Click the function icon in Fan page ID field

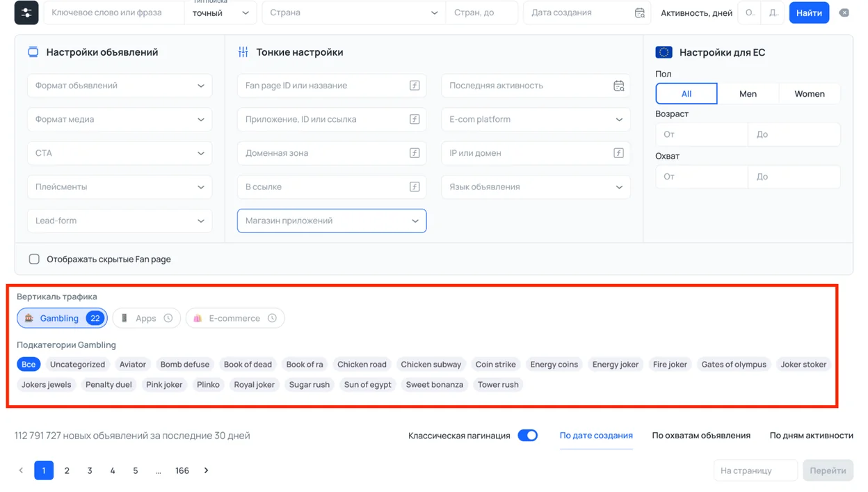[x=415, y=86]
